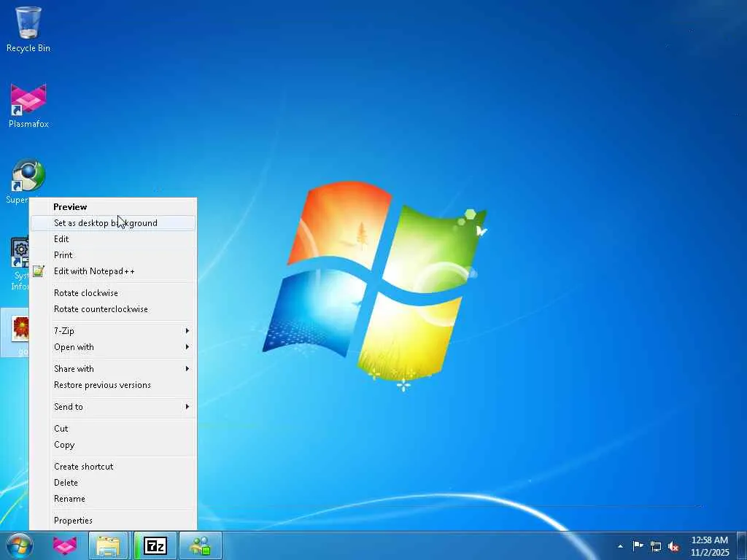Select Print in the context menu
747x560 pixels.
113,255
